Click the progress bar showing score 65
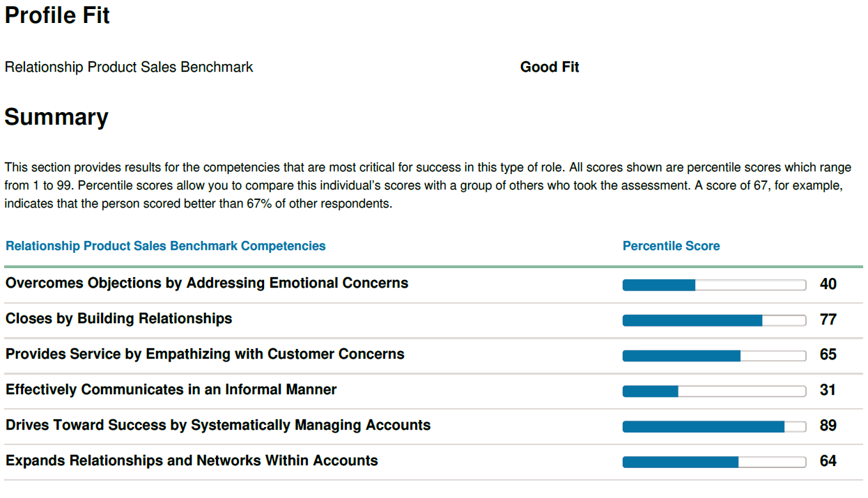This screenshot has height=498, width=868. coord(714,356)
